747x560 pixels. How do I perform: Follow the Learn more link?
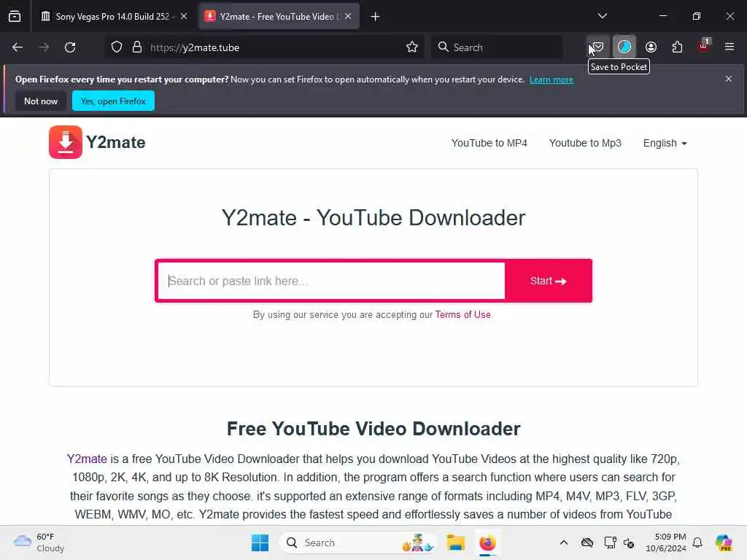(x=551, y=79)
